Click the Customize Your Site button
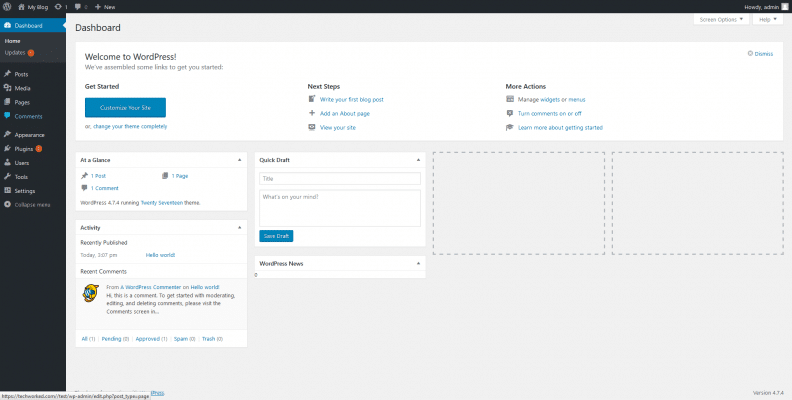Image resolution: width=792 pixels, height=400 pixels. click(x=125, y=107)
